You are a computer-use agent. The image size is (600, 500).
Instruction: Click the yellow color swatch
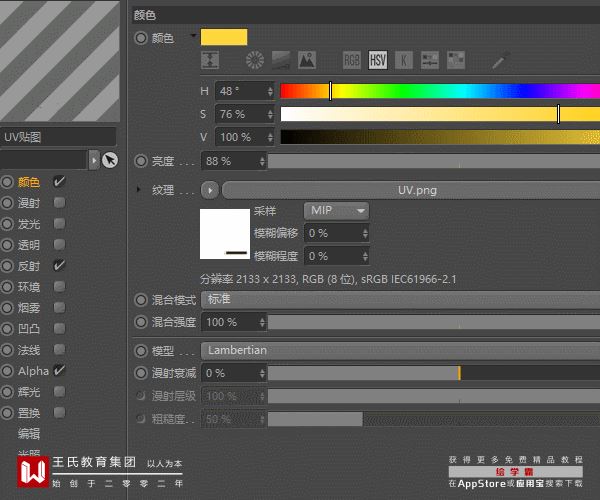coord(224,37)
